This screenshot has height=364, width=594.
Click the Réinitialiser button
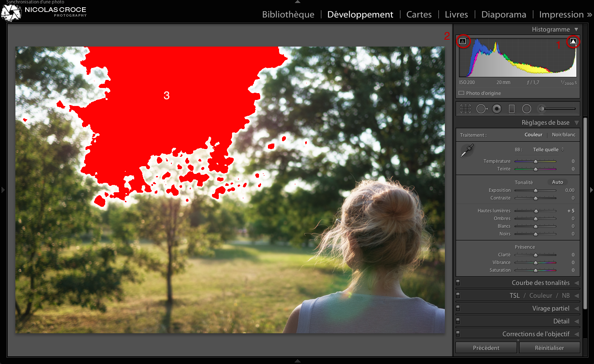click(550, 347)
